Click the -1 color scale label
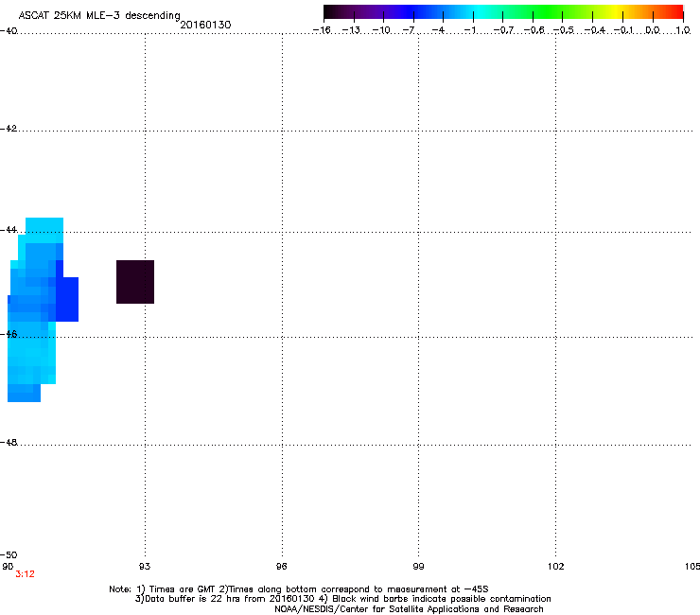This screenshot has height=615, width=700. coord(469,30)
